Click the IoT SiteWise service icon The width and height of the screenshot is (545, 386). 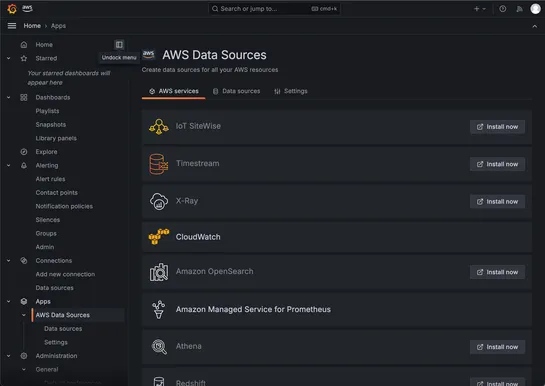coord(159,127)
